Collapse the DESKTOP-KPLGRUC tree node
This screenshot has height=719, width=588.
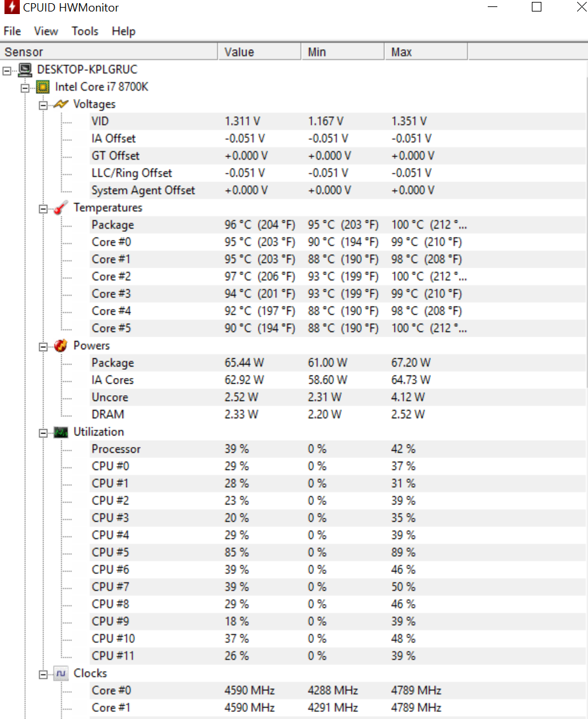8,70
